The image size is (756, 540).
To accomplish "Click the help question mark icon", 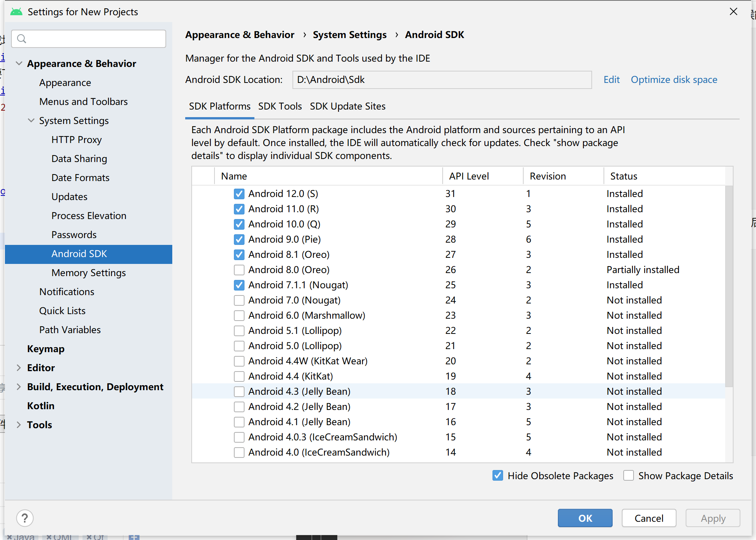I will (25, 518).
